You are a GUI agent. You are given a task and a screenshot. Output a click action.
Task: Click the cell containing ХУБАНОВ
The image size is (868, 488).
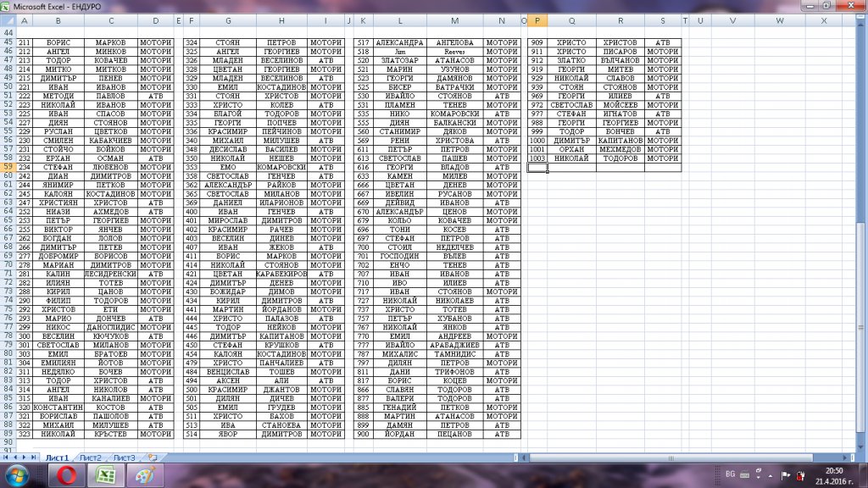coord(454,319)
